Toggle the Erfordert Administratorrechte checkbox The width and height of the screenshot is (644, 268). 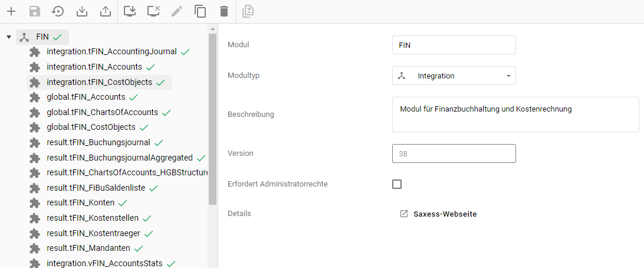[397, 184]
